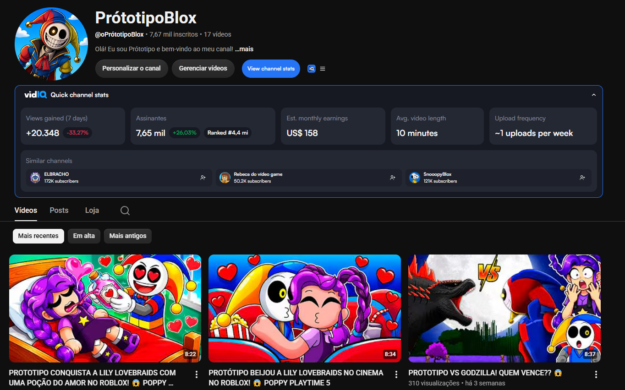Click the 17 vídeos count
The width and height of the screenshot is (625, 390).
pyautogui.click(x=218, y=35)
